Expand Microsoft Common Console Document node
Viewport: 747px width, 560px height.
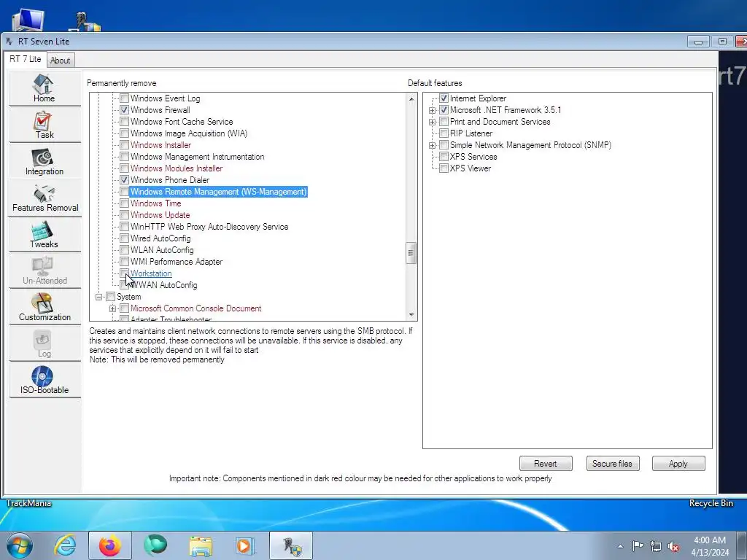coord(113,308)
